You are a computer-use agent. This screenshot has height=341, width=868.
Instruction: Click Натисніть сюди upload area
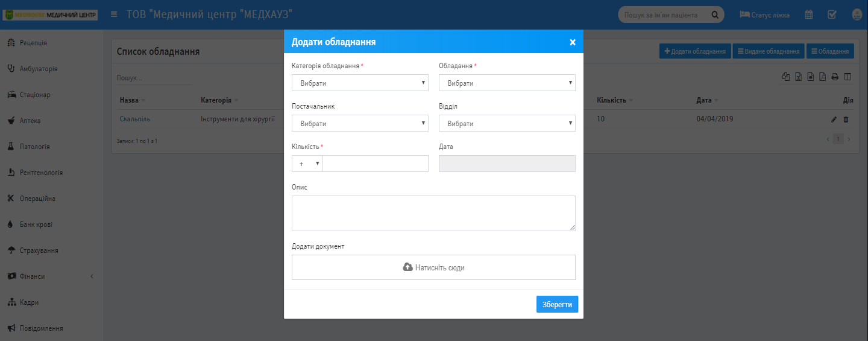point(433,267)
